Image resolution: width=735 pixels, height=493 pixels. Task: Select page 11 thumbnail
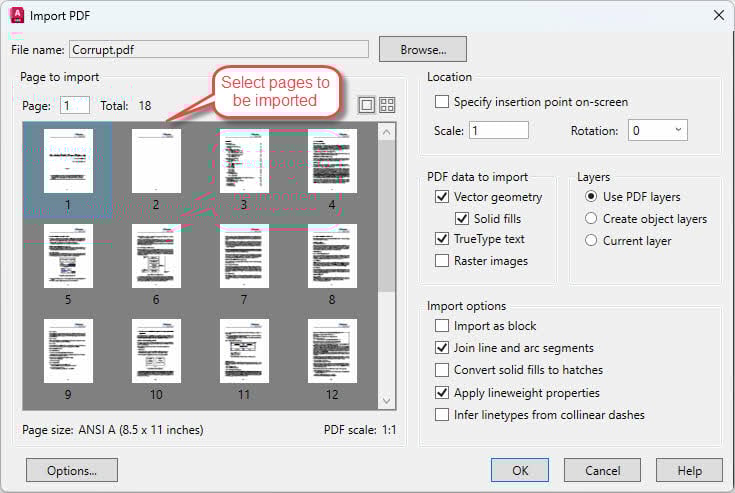[244, 351]
